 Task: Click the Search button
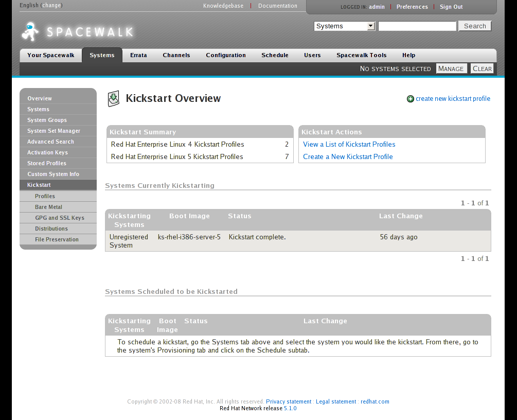point(475,26)
